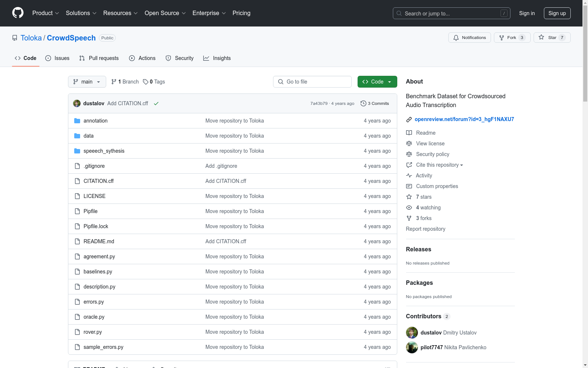Click the data folder icon
This screenshot has width=588, height=368.
tap(77, 136)
